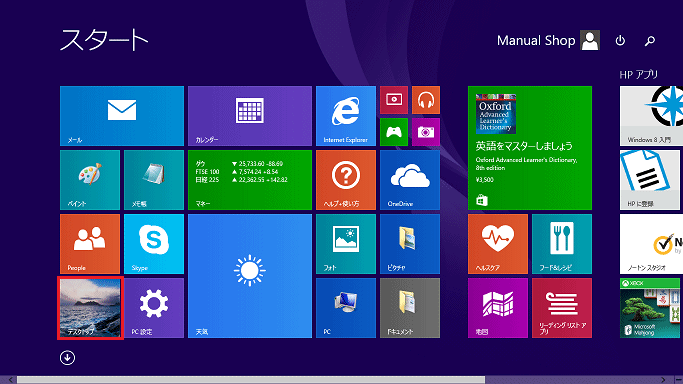Open the Money (マネー) stock tile
Viewport: 683px width, 384px height.
[x=250, y=180]
